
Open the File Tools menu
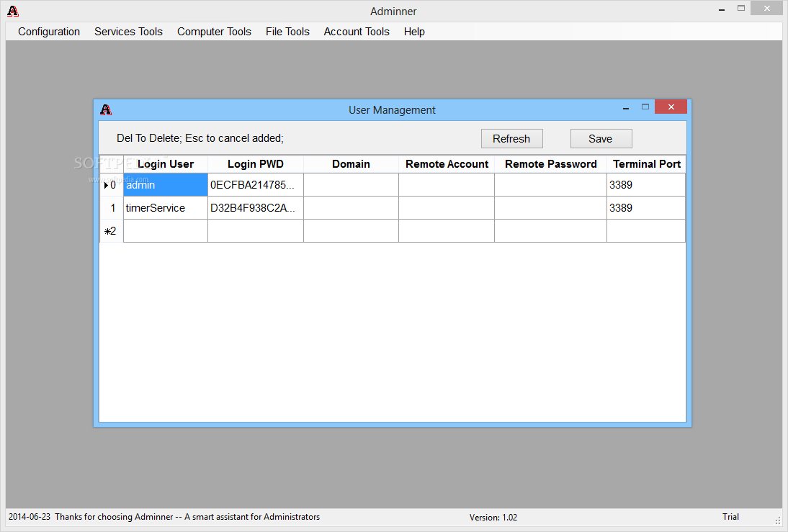(x=287, y=32)
